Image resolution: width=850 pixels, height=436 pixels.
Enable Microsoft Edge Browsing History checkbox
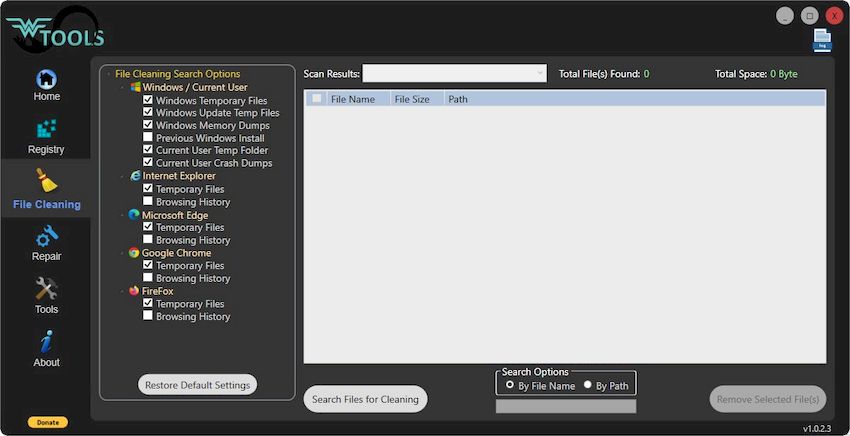pos(147,239)
